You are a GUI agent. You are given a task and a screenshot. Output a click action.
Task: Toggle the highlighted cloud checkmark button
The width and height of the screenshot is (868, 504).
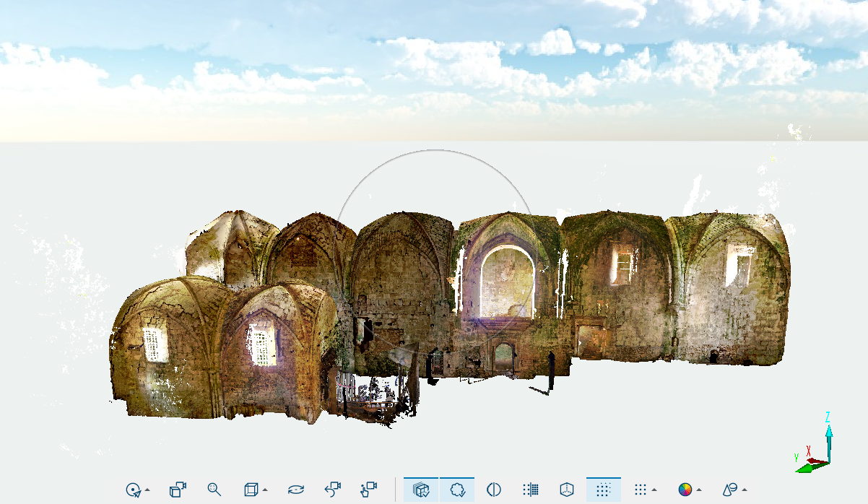(x=457, y=490)
